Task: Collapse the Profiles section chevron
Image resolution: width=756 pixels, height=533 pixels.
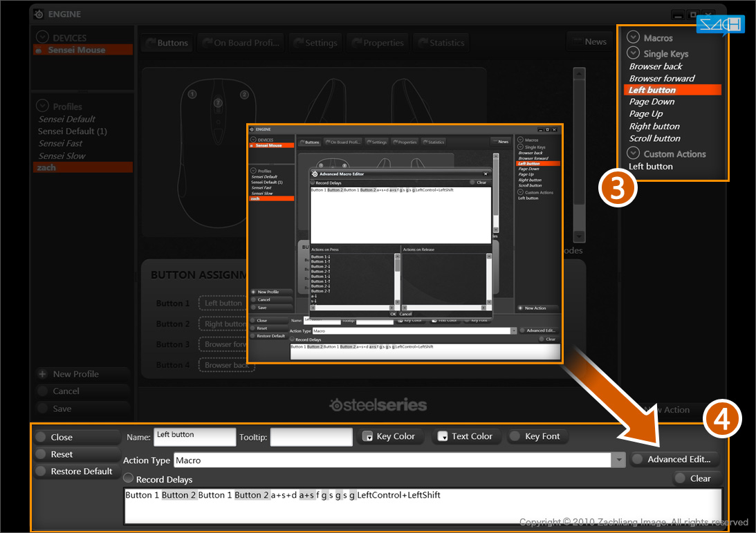Action: (42, 106)
